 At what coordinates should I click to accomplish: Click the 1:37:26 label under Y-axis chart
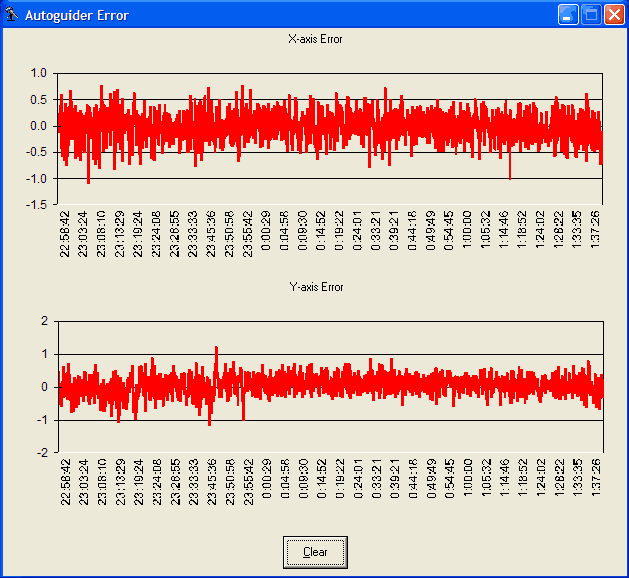coord(595,482)
